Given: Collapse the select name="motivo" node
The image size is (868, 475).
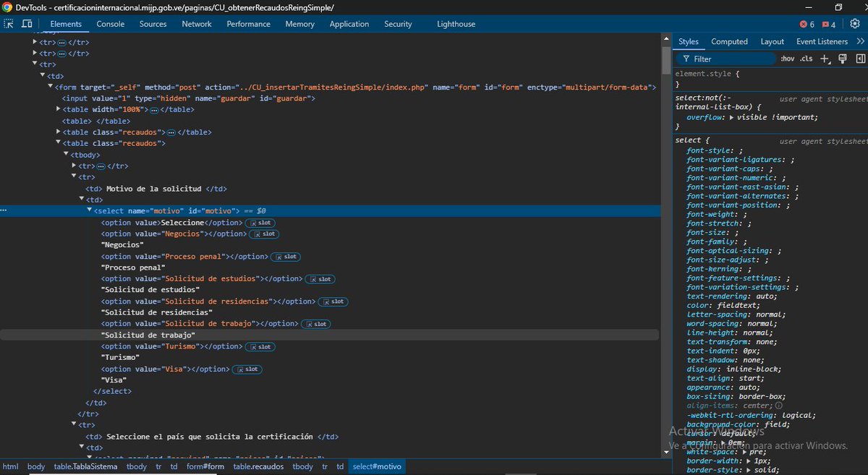Looking at the screenshot, I should coord(90,210).
